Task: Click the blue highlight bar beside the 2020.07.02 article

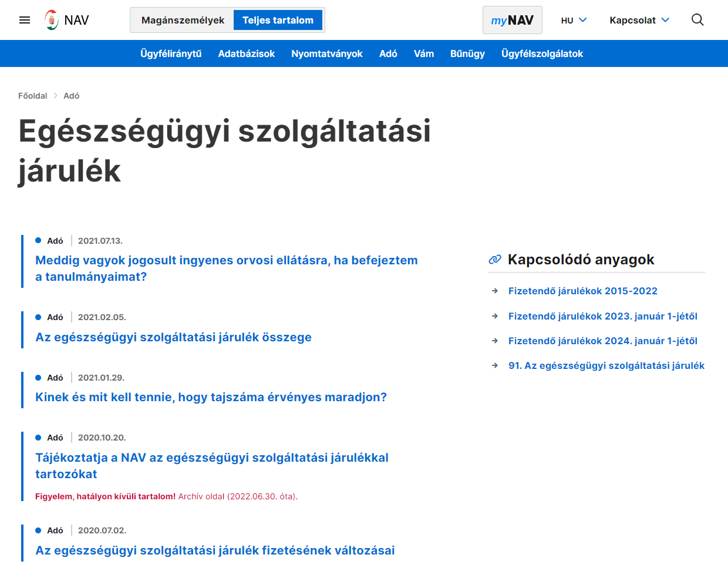Action: pos(22,540)
